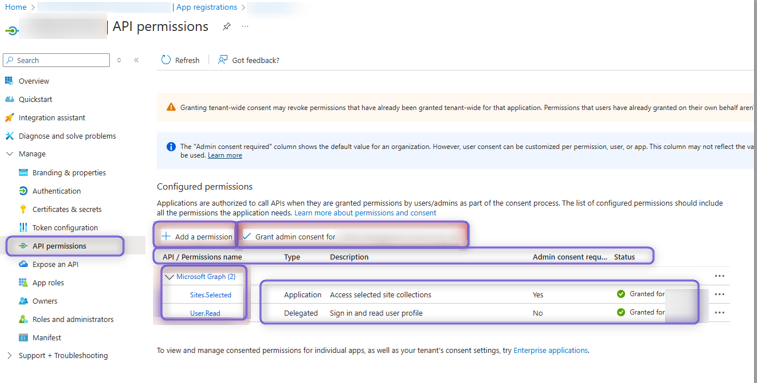Expand Support + Troubleshooting section

[10, 355]
